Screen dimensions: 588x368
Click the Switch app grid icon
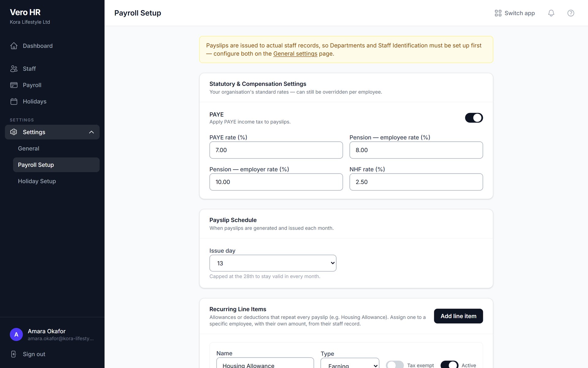[x=498, y=13]
